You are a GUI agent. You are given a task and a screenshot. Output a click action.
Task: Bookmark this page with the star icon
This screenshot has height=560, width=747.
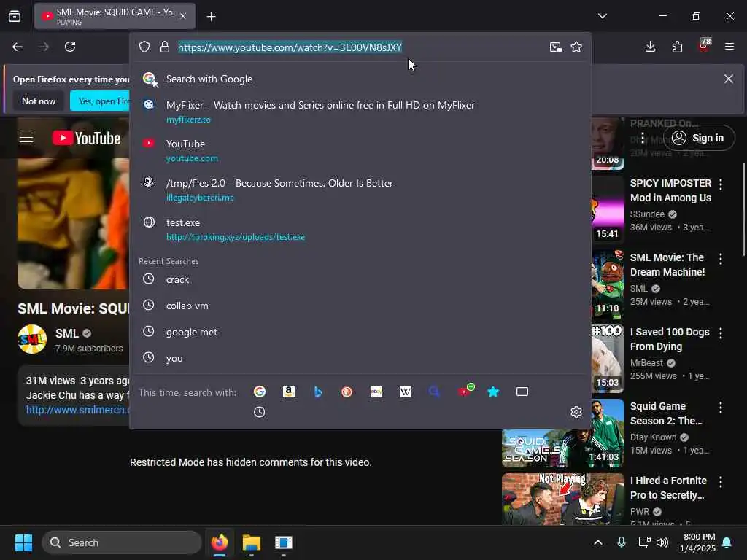pos(576,47)
